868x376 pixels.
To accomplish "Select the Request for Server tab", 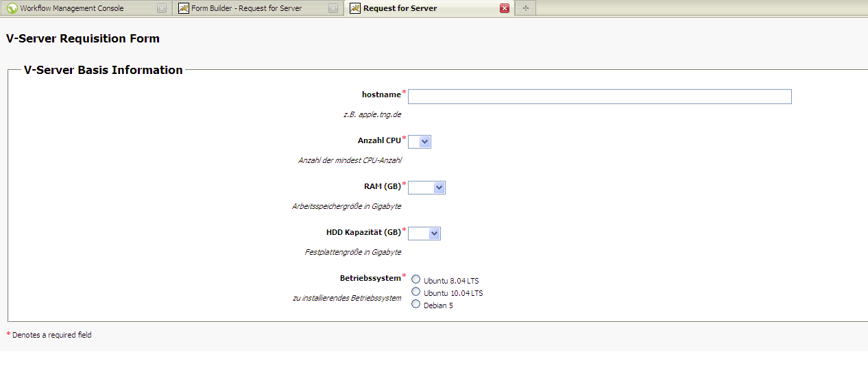I will point(429,8).
